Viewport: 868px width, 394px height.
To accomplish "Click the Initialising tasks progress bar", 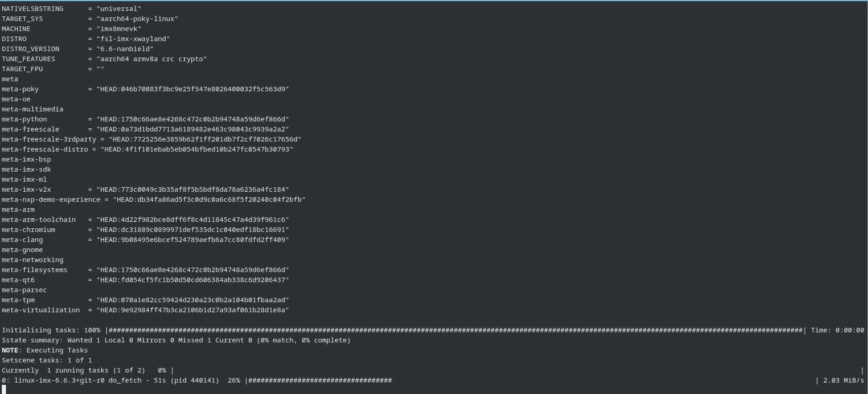I will pyautogui.click(x=455, y=330).
